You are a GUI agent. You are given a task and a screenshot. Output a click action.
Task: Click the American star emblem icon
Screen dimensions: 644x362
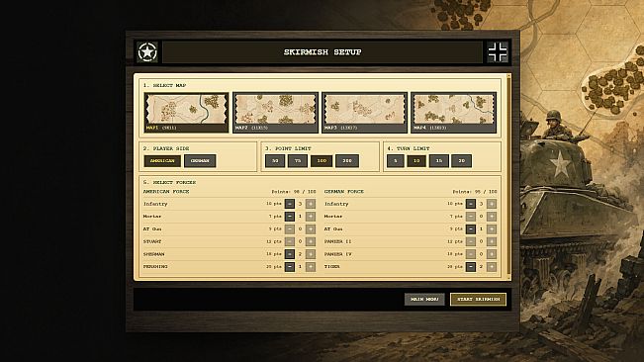click(x=147, y=52)
